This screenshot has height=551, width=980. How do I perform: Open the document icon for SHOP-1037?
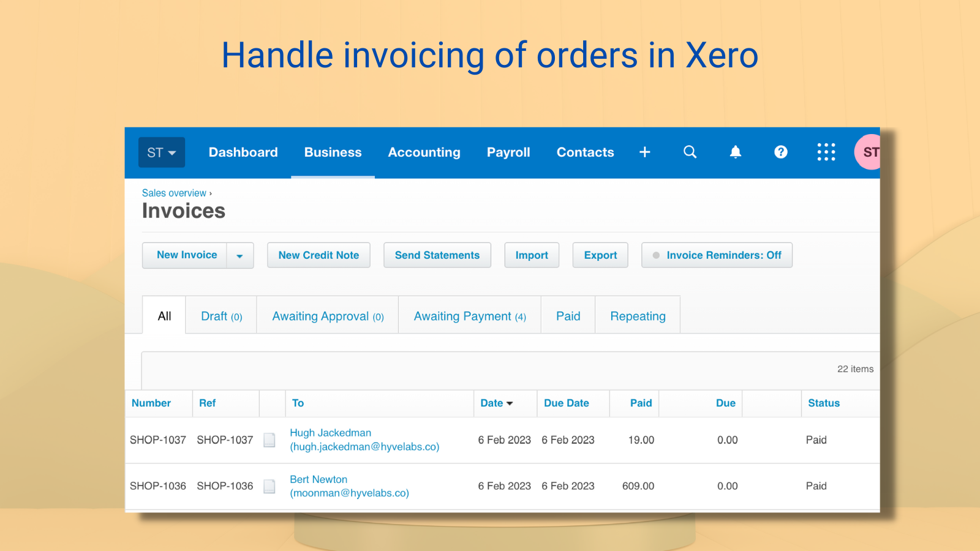point(269,440)
